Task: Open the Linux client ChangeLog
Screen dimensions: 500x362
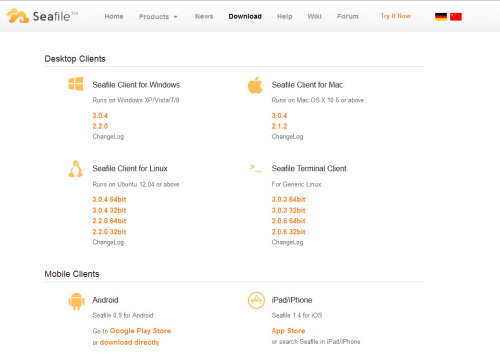Action: coord(108,242)
